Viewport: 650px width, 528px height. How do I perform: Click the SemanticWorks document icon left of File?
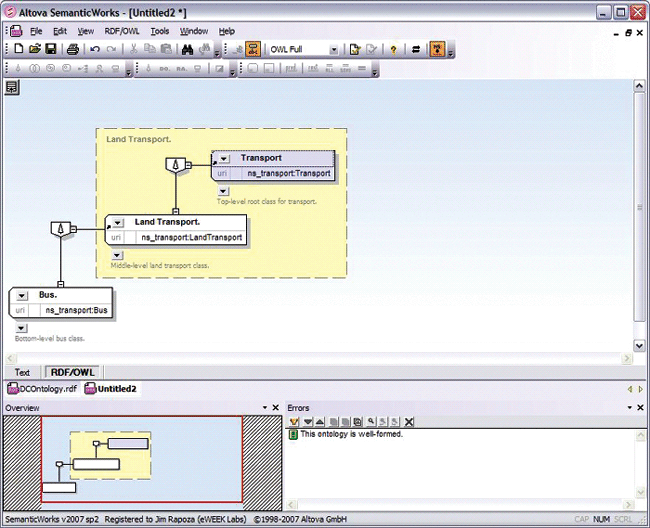16,31
